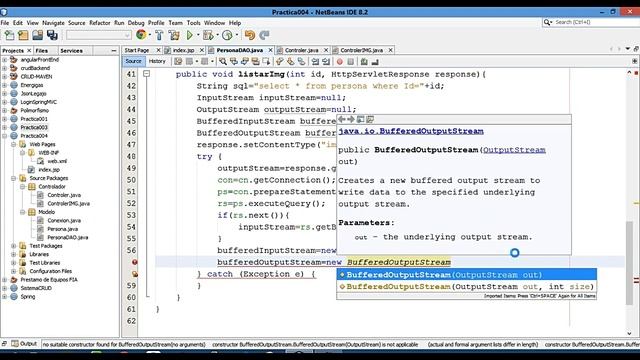Screen dimensions: 640x360
Task: Click the Last Edit icon in editor toolbar
Action: pyautogui.click(x=178, y=62)
